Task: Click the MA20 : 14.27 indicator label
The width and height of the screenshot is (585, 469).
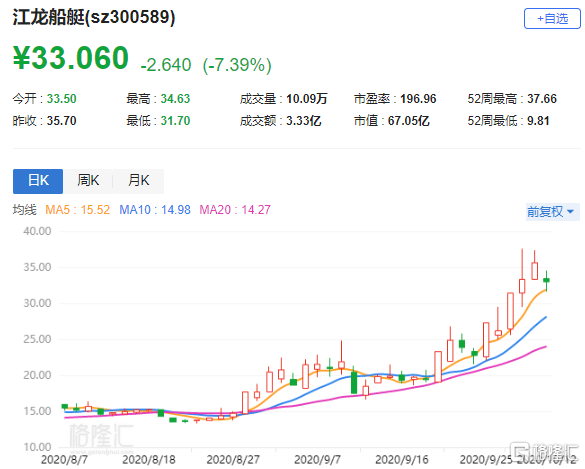Action: click(235, 210)
